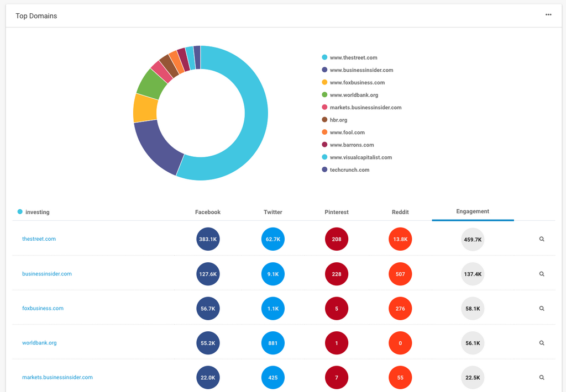566x392 pixels.
Task: Open markets.businessinsider.com domain link
Action: (57, 378)
